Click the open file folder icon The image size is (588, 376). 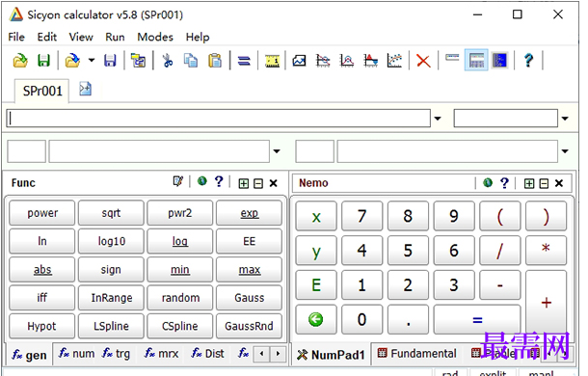click(20, 61)
